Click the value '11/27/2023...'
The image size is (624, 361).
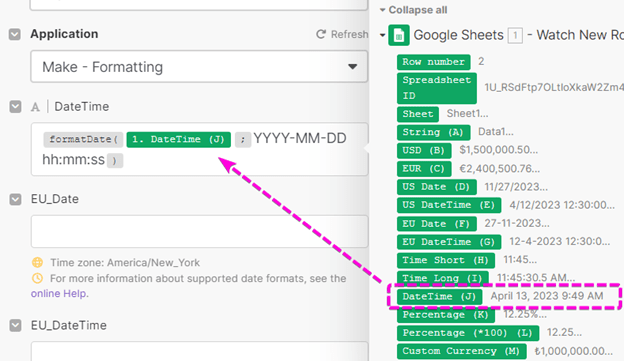pos(516,187)
